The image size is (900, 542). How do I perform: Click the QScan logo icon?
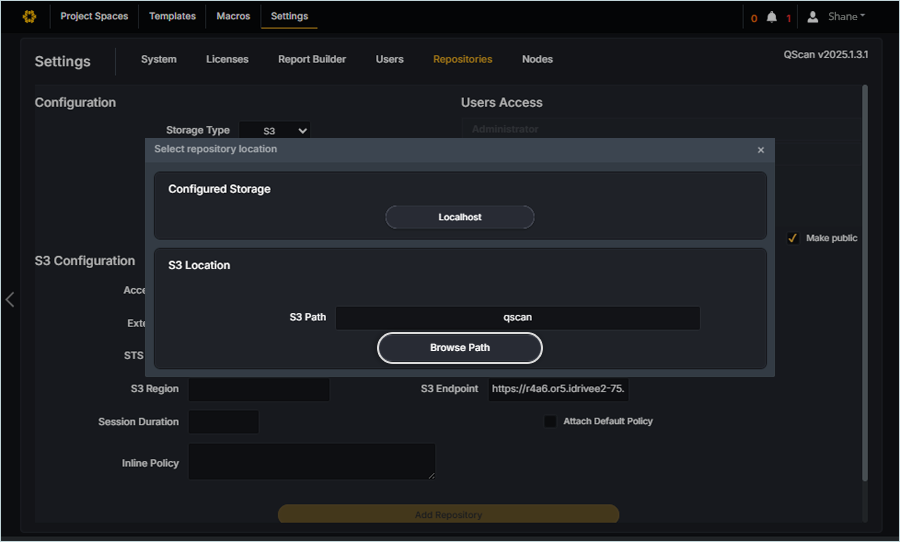[x=29, y=17]
